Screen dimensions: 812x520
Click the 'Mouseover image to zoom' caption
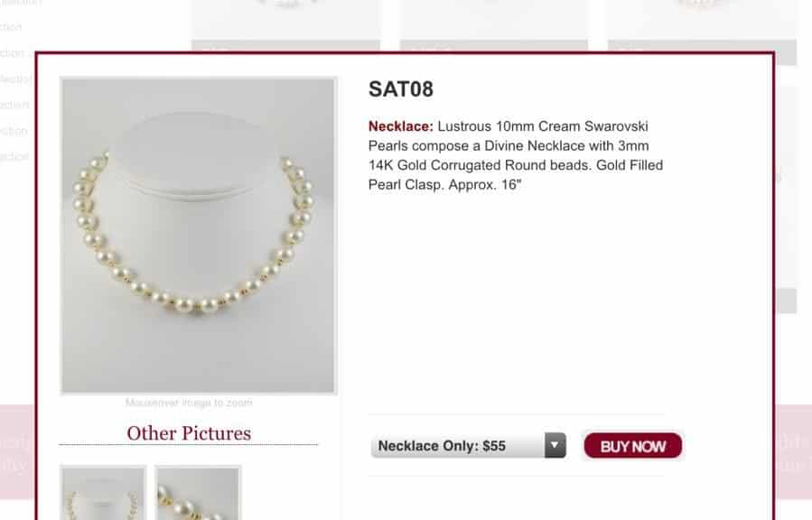[x=189, y=403]
